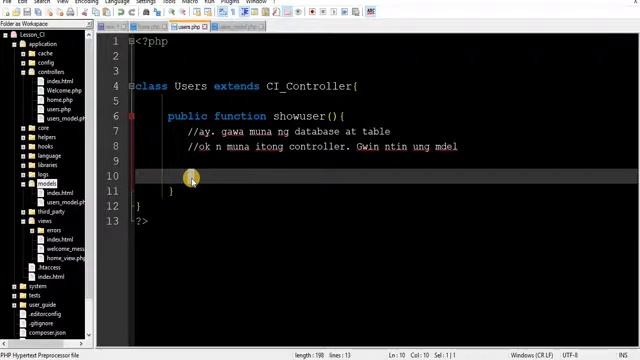Switch to the users_model.php tab
The image size is (640, 360).
[x=238, y=27]
